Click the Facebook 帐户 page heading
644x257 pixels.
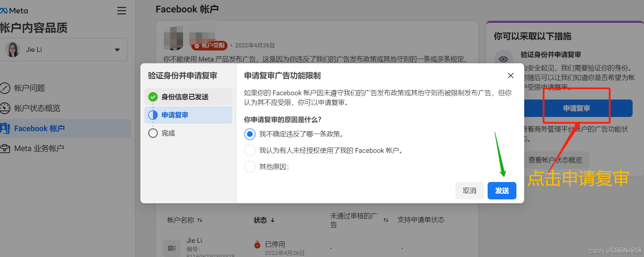pos(187,9)
